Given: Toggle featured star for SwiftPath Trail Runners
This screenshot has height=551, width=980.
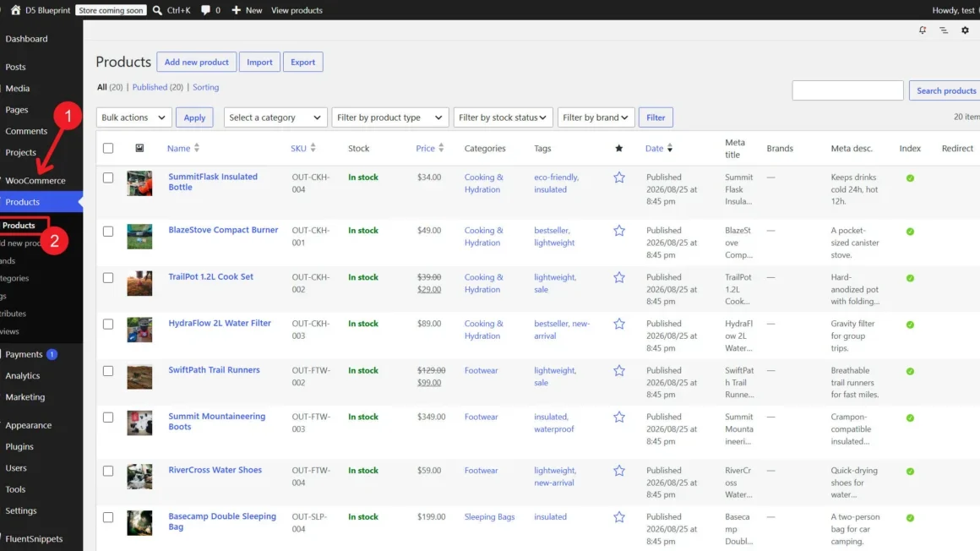Looking at the screenshot, I should point(618,371).
